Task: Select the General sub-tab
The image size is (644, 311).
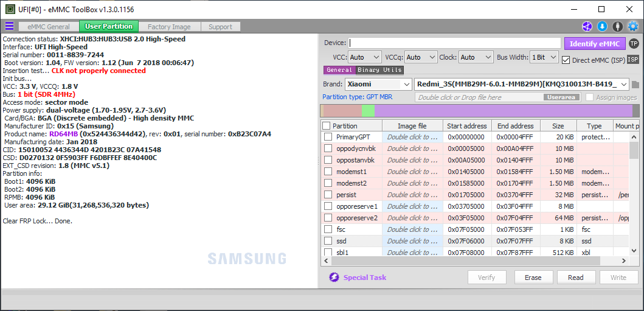Action: coord(339,70)
